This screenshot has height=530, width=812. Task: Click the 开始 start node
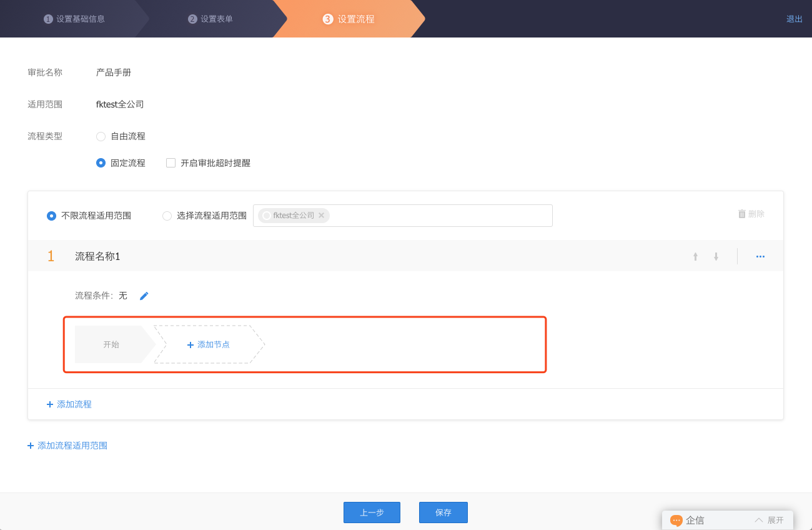click(114, 344)
